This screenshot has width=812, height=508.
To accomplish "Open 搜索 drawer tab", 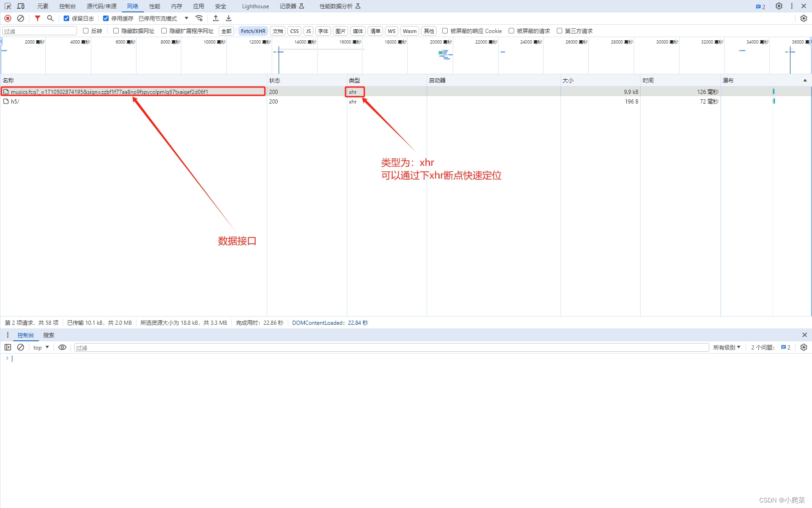I will click(x=49, y=335).
